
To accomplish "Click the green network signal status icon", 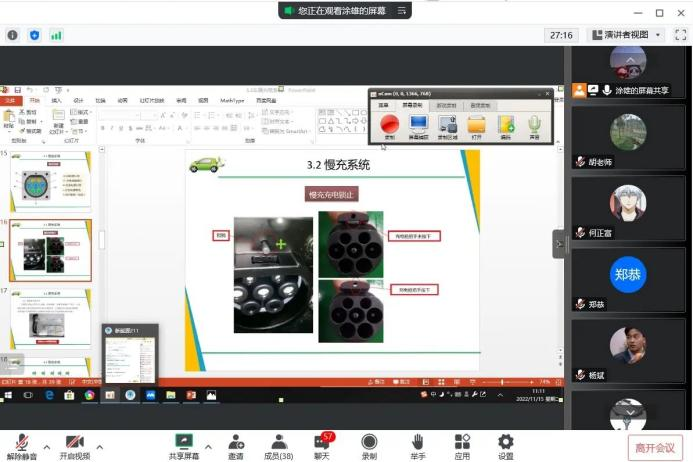I will (56, 35).
